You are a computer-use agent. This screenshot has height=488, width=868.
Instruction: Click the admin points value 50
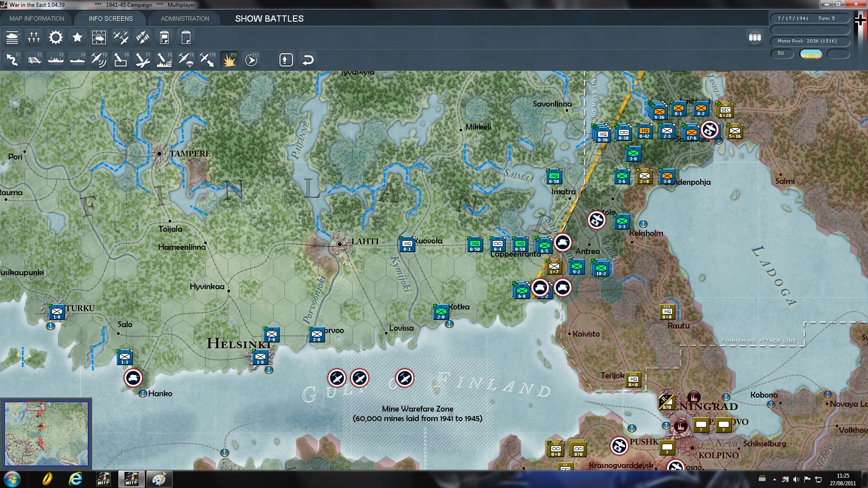tap(782, 53)
